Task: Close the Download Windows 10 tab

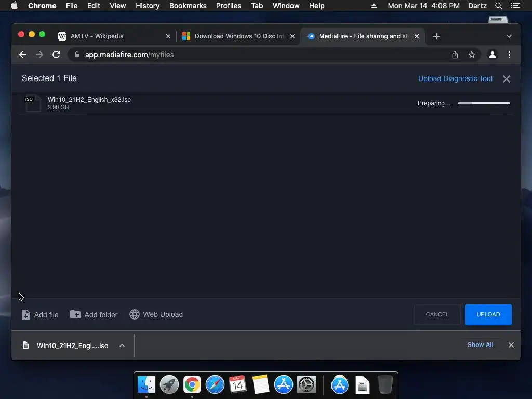Action: click(x=292, y=36)
